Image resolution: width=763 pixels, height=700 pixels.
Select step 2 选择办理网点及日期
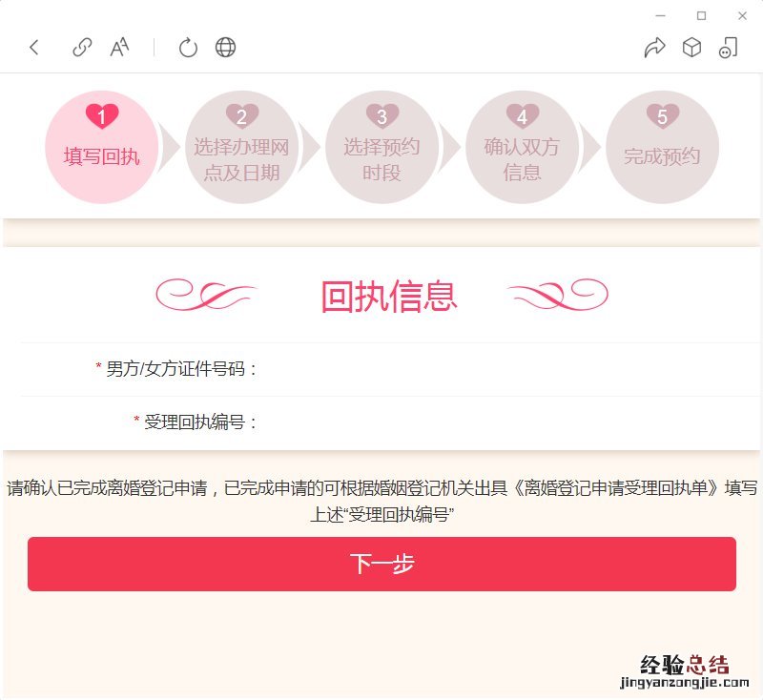point(242,147)
